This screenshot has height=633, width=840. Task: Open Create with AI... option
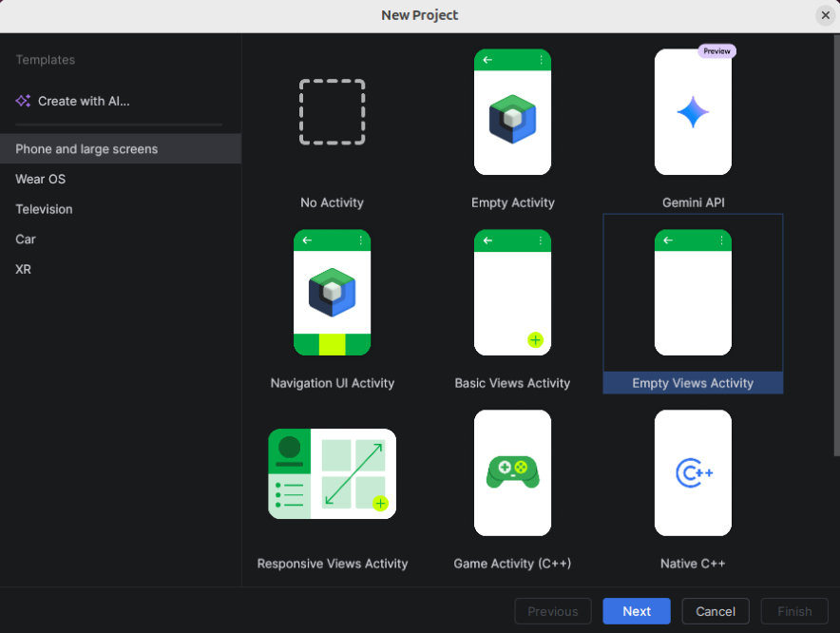click(73, 102)
